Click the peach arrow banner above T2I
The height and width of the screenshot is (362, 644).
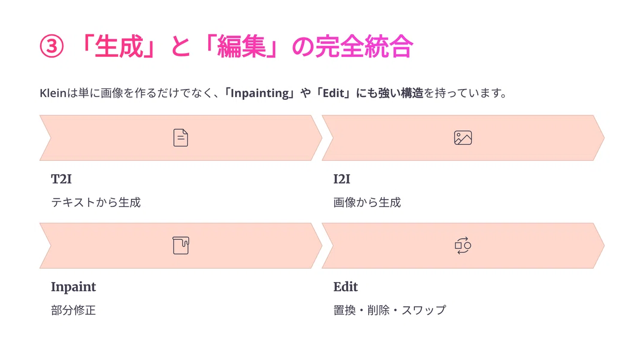(x=181, y=138)
